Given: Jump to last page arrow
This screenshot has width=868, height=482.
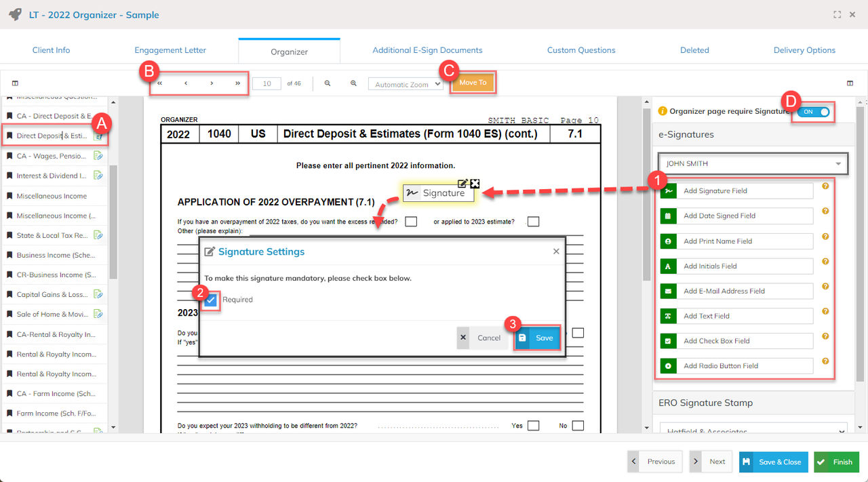Looking at the screenshot, I should 237,83.
